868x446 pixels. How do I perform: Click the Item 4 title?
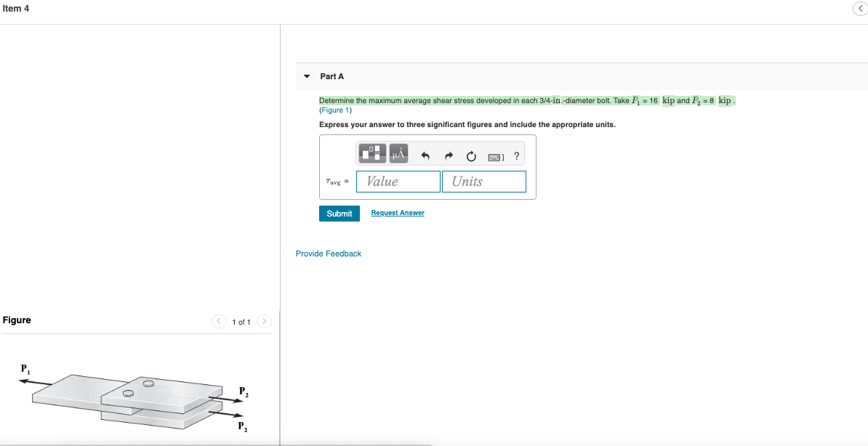pyautogui.click(x=15, y=8)
